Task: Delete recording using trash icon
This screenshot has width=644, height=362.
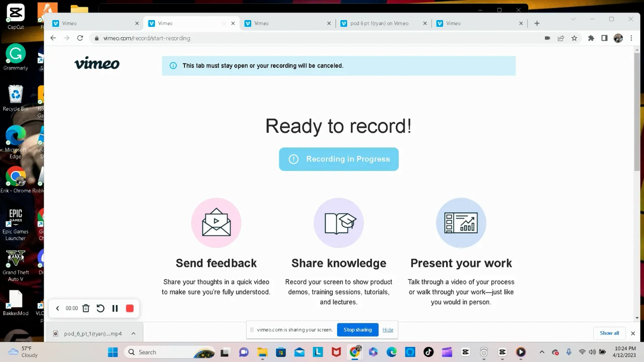Action: pos(86,308)
